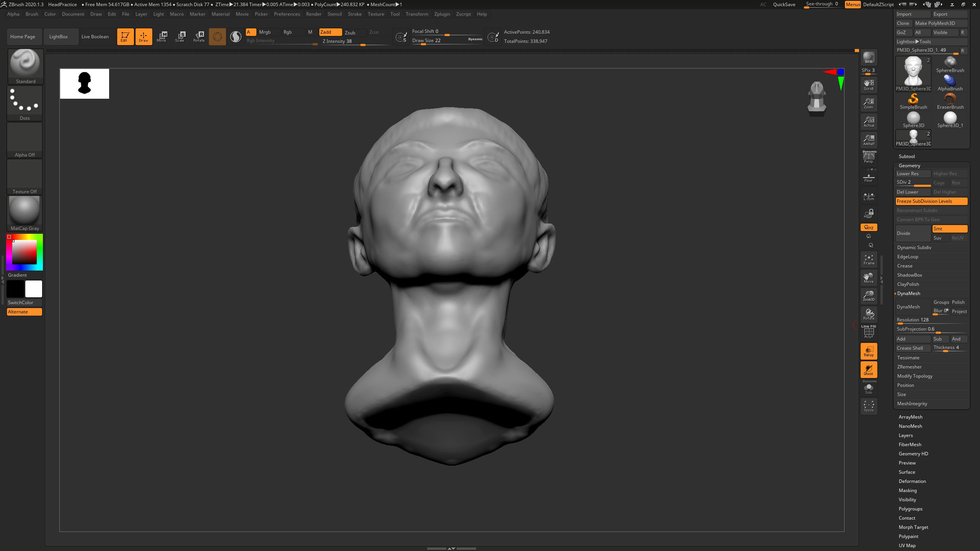Viewport: 980px width, 551px height.
Task: Select the Sphere3D tool icon
Action: click(x=913, y=118)
